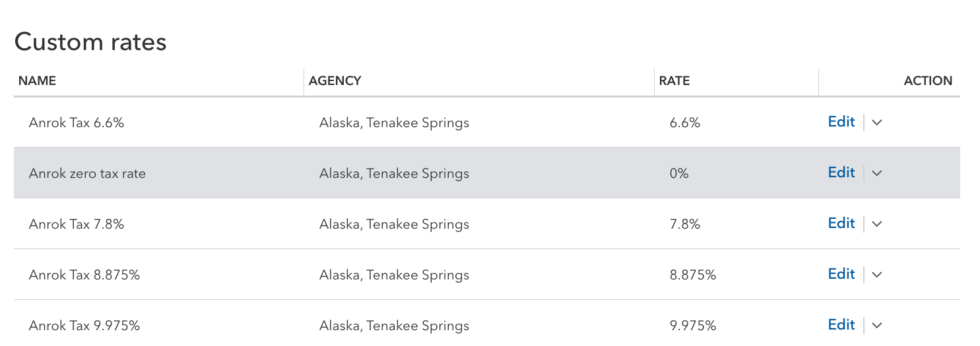980x346 pixels.
Task: Sort by the NAME column header
Action: (x=37, y=81)
